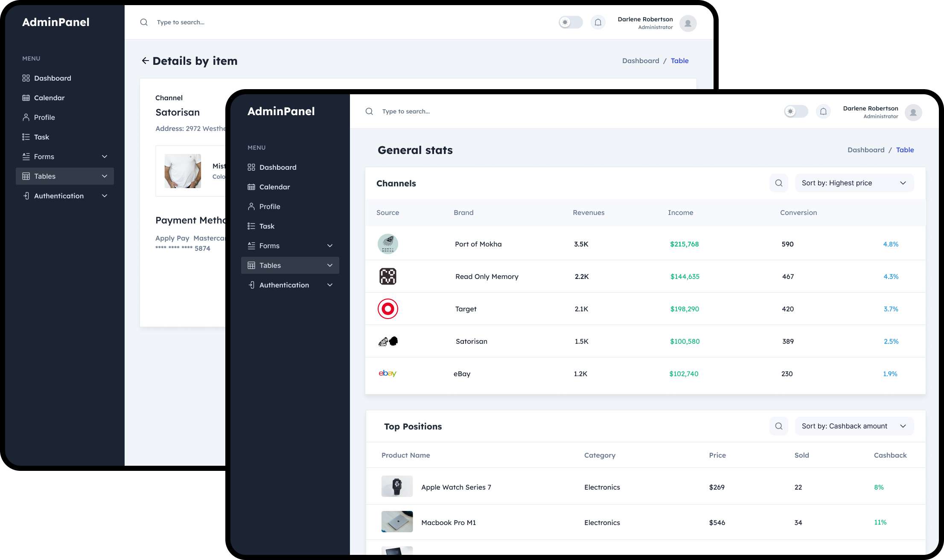
Task: Open Calendar in the front sidebar menu
Action: pyautogui.click(x=274, y=187)
